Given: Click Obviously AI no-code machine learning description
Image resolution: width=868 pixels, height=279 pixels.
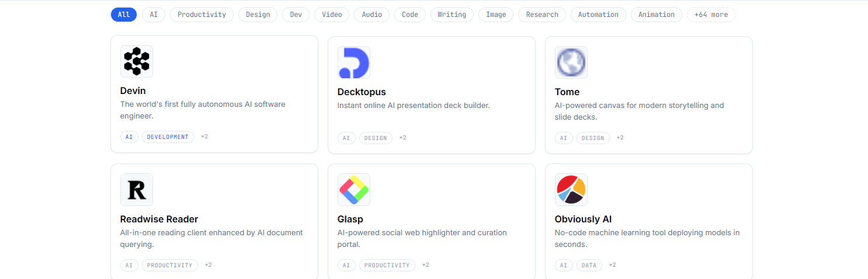Looking at the screenshot, I should tap(647, 238).
